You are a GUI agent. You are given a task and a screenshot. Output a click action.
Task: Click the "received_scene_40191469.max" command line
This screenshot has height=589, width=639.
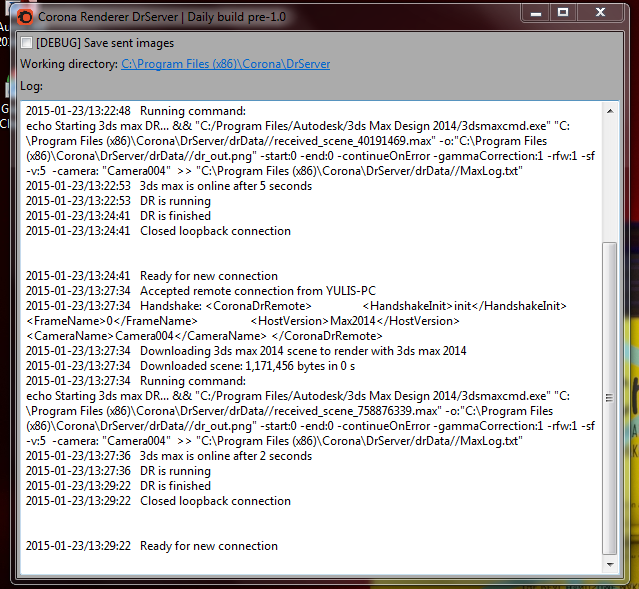(287, 141)
